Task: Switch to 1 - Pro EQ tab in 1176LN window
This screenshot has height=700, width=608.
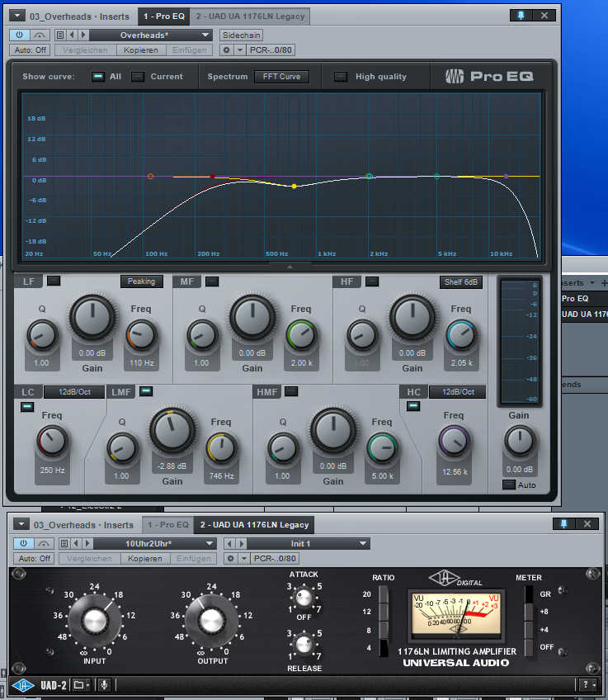Action: point(168,524)
